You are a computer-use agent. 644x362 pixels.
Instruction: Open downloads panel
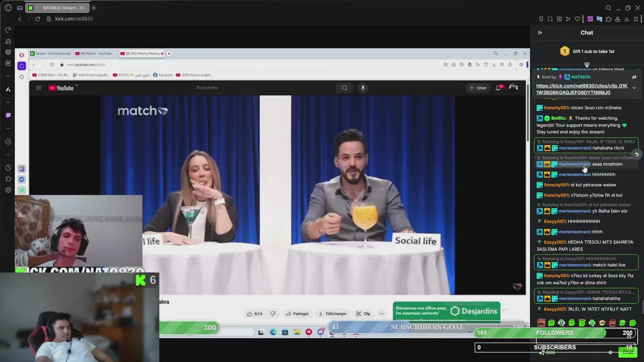tap(626, 19)
